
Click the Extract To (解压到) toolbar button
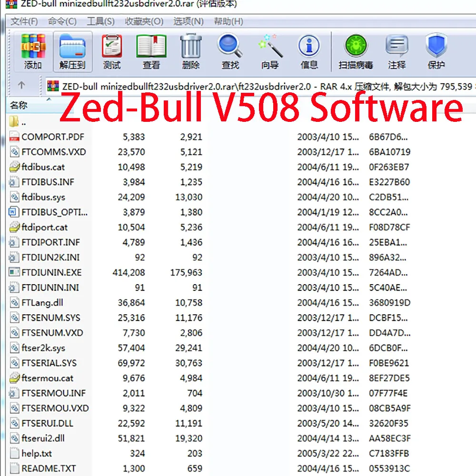pos(72,51)
